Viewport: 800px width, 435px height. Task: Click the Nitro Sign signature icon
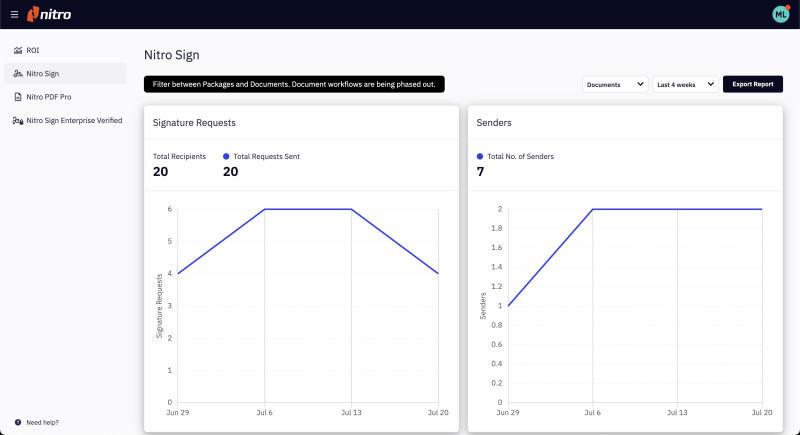(18, 73)
